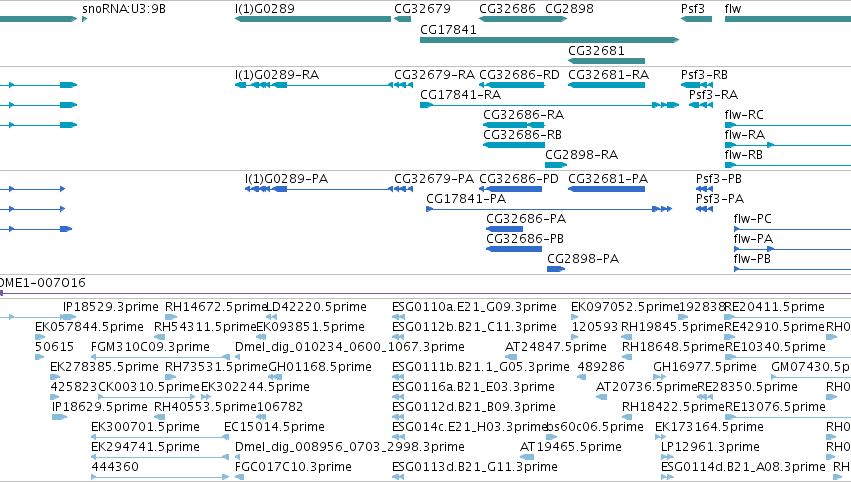The height and width of the screenshot is (482, 851).
Task: Click EST LP12961.3prime
Action: pos(668,457)
